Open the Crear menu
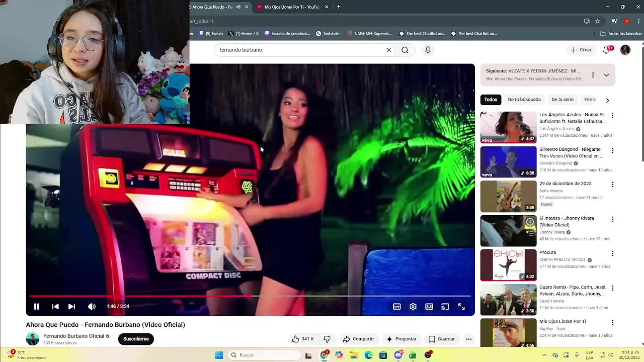Viewport: 644px width, 362px height. coord(581,50)
